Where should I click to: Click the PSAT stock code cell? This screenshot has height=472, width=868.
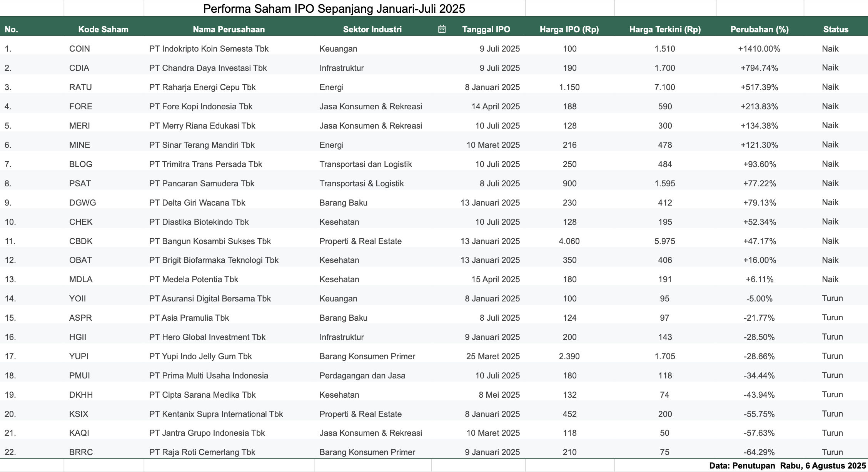(x=80, y=183)
